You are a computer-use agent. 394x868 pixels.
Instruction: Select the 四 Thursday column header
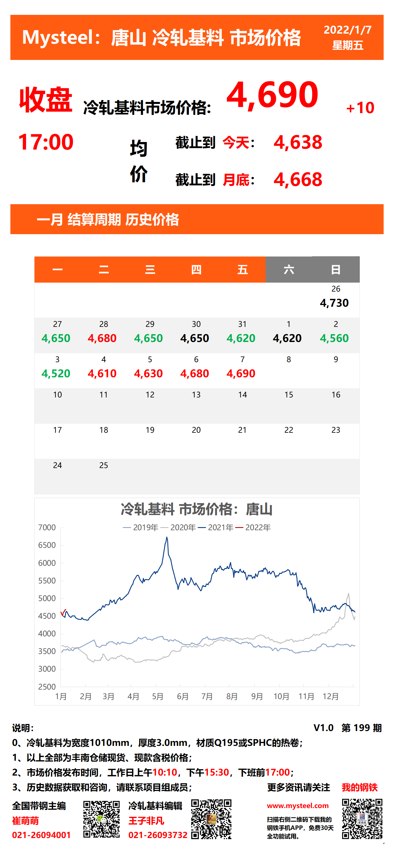(196, 269)
